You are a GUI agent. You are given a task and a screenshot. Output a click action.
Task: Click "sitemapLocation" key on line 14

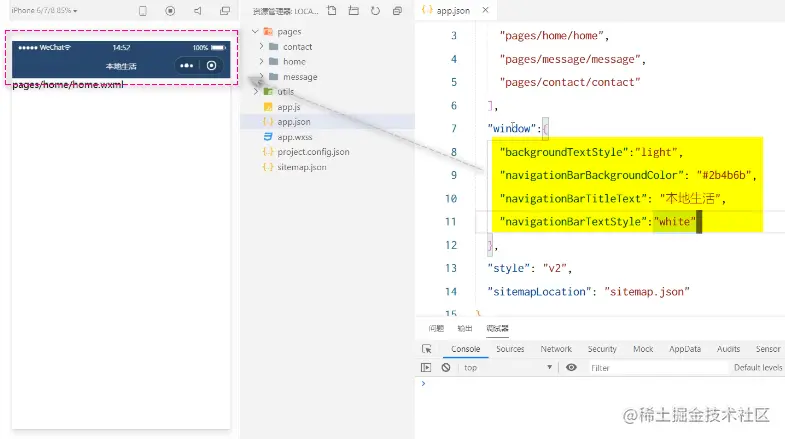(539, 292)
